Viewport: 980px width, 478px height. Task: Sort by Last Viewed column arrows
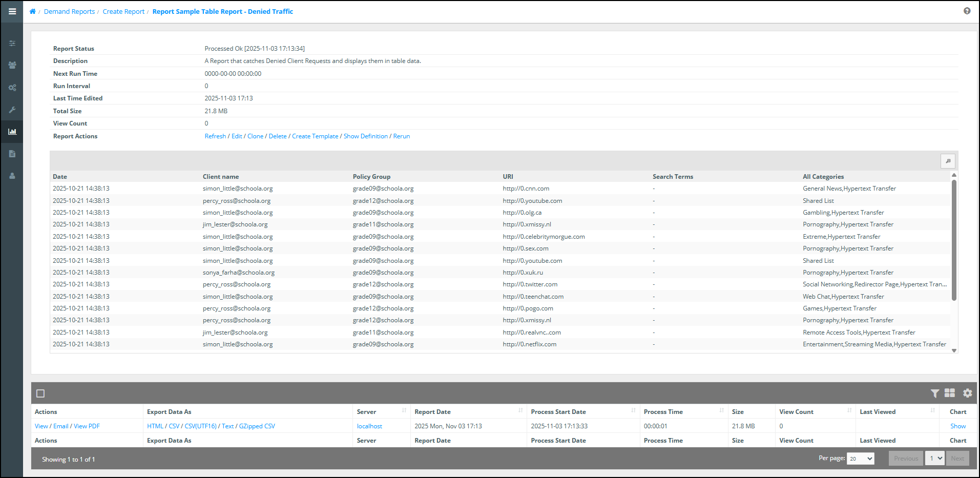coord(932,410)
